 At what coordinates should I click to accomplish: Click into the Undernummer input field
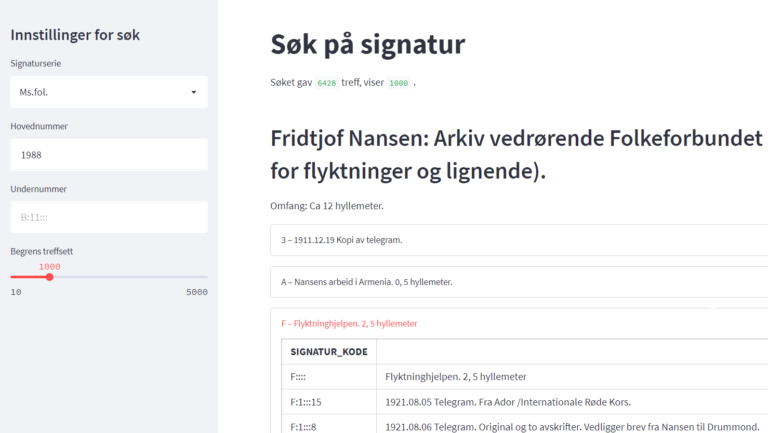coord(109,217)
